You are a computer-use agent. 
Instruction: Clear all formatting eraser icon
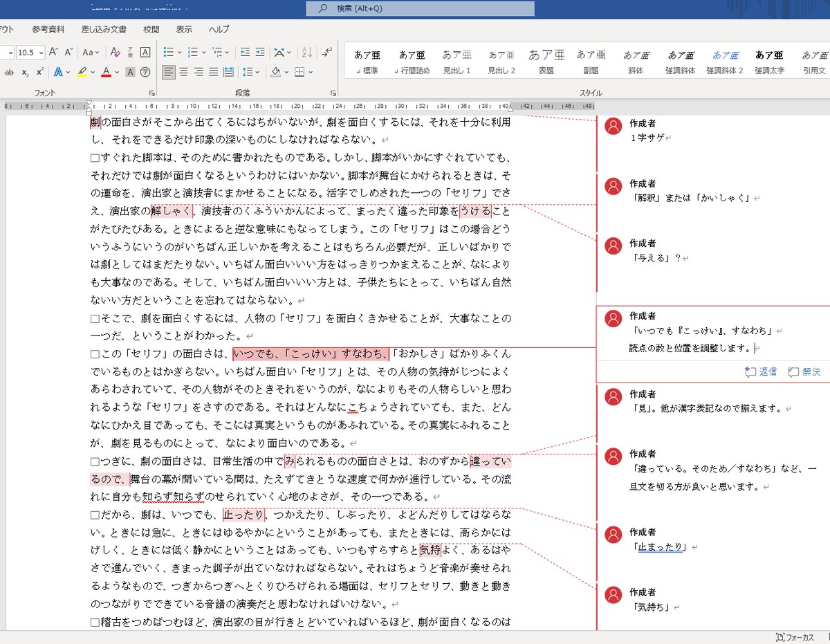[115, 52]
